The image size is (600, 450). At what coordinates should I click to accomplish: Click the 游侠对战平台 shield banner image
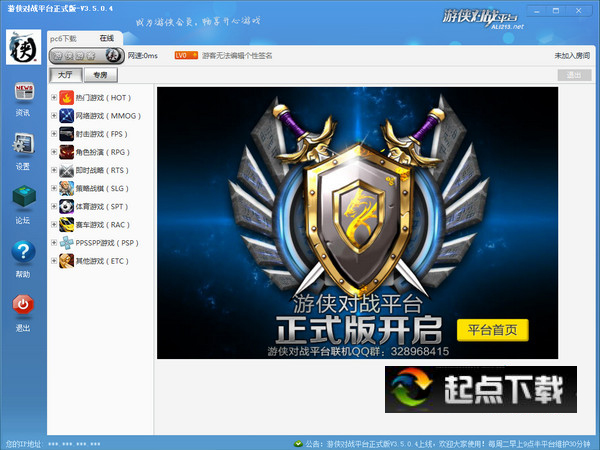click(357, 223)
